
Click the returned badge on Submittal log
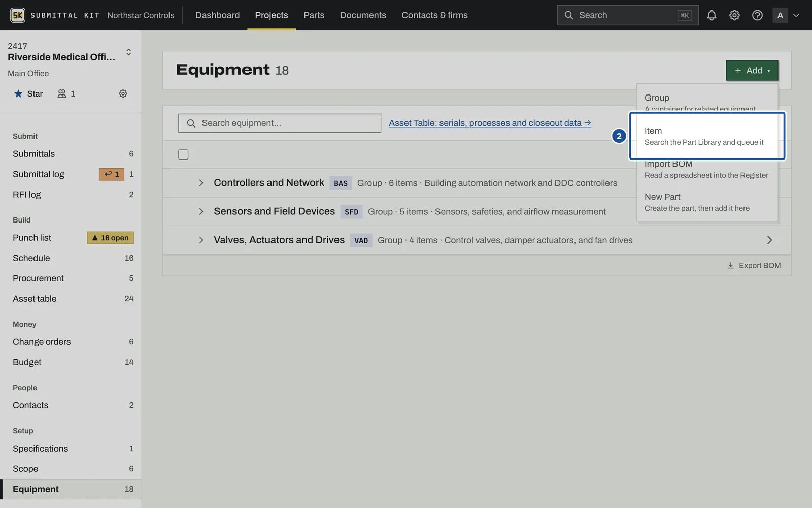tap(112, 174)
